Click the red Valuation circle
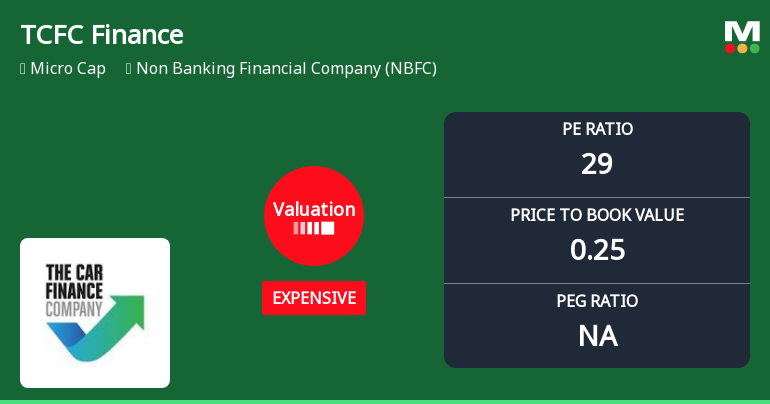 (314, 216)
